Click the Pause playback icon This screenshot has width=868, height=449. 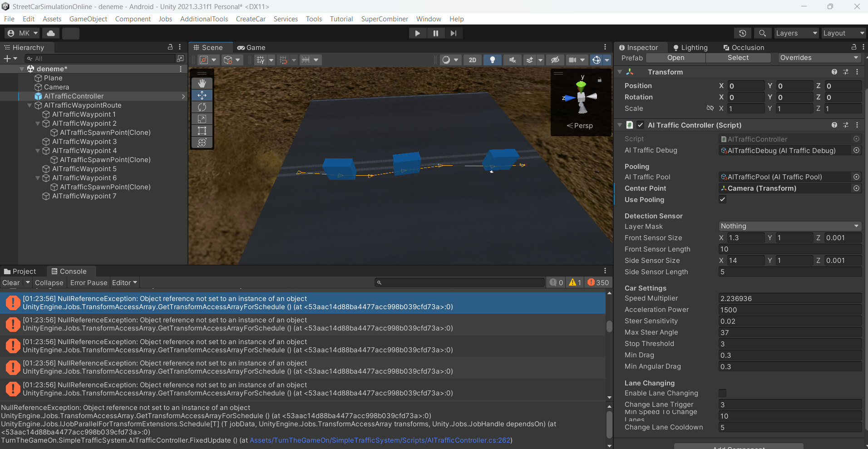pos(435,33)
